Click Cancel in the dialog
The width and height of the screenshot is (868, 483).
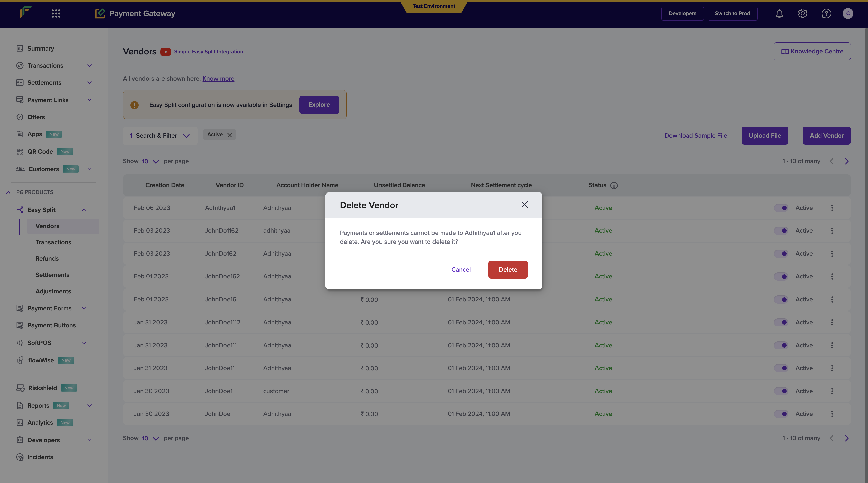click(461, 270)
